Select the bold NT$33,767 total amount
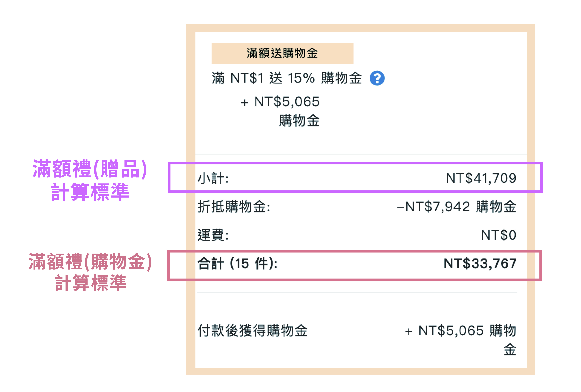The height and width of the screenshot is (392, 581). click(480, 264)
